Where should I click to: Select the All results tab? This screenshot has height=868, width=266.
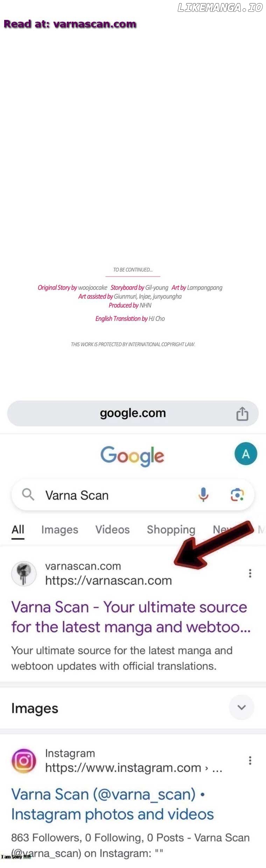click(18, 530)
